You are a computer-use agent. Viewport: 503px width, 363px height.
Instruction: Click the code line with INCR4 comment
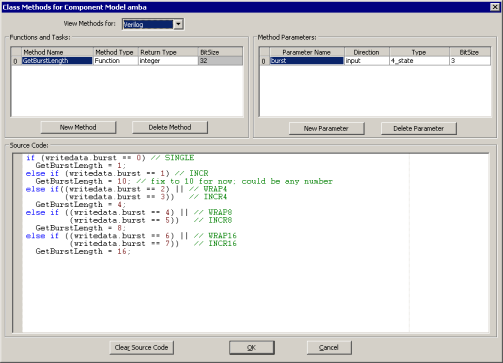146,197
